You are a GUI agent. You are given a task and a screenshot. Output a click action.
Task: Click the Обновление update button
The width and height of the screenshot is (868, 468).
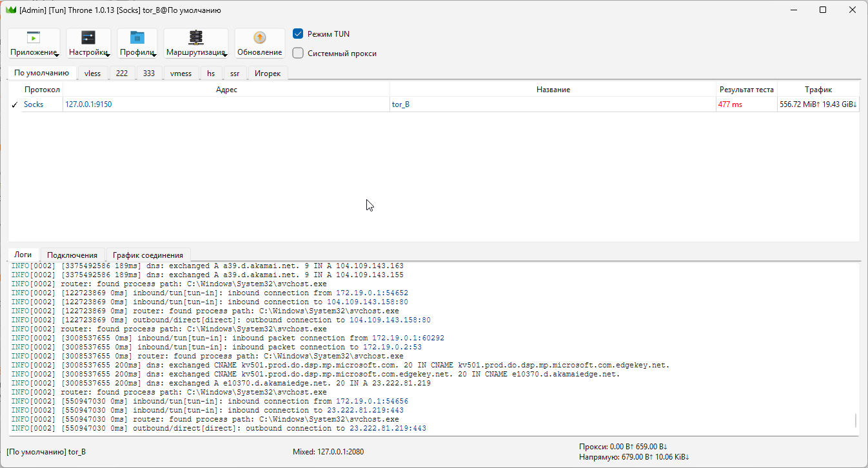(x=259, y=43)
